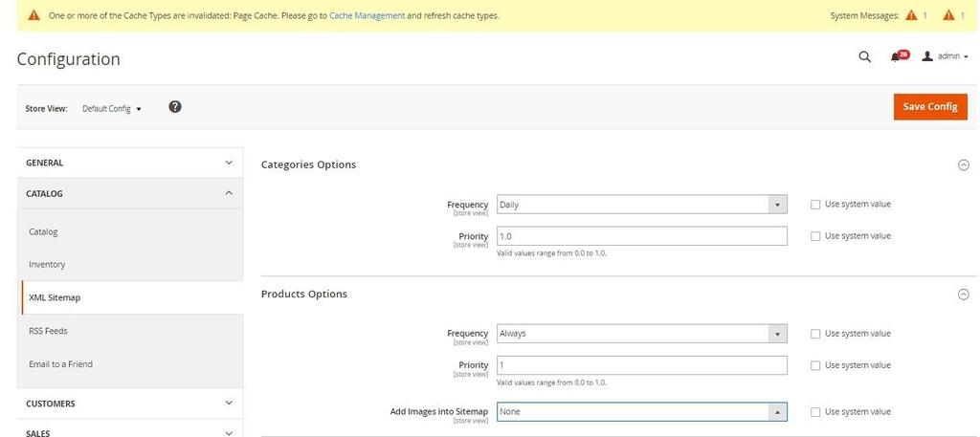
Task: Check Use system value for Categories Priority
Action: pos(815,236)
